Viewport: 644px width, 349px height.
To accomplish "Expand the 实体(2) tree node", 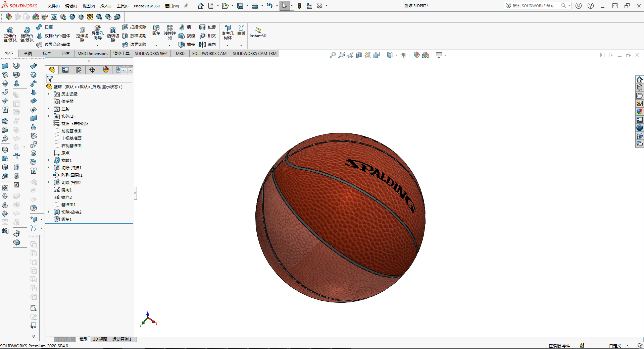I will (x=49, y=116).
